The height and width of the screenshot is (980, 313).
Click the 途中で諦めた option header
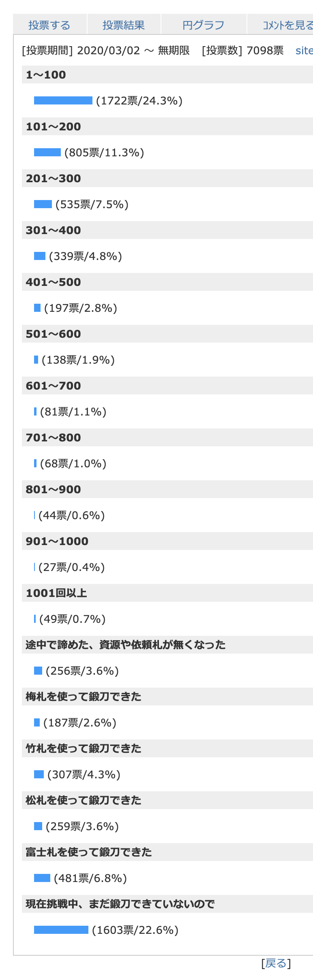tap(167, 645)
